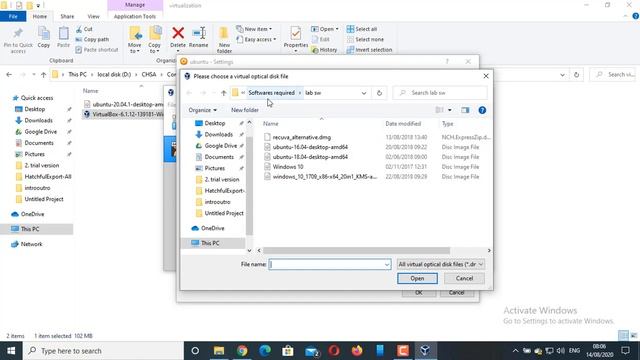Click Cancel in the ubuntu Settings window
The width and height of the screenshot is (640, 360).
(457, 293)
